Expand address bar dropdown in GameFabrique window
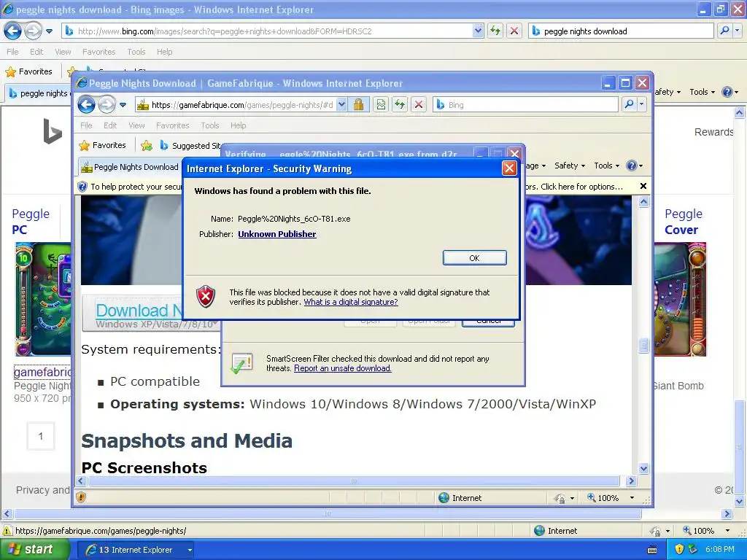Image resolution: width=747 pixels, height=560 pixels. pos(341,105)
